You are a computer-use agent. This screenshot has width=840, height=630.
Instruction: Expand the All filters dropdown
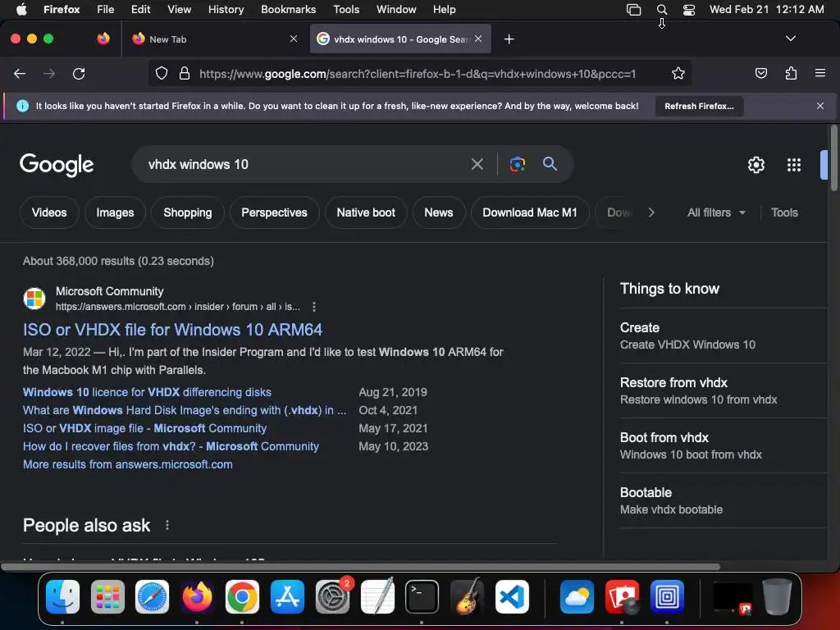pos(716,212)
